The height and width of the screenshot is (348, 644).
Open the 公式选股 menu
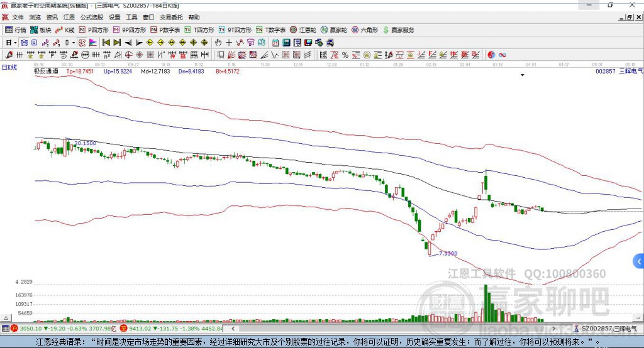92,17
